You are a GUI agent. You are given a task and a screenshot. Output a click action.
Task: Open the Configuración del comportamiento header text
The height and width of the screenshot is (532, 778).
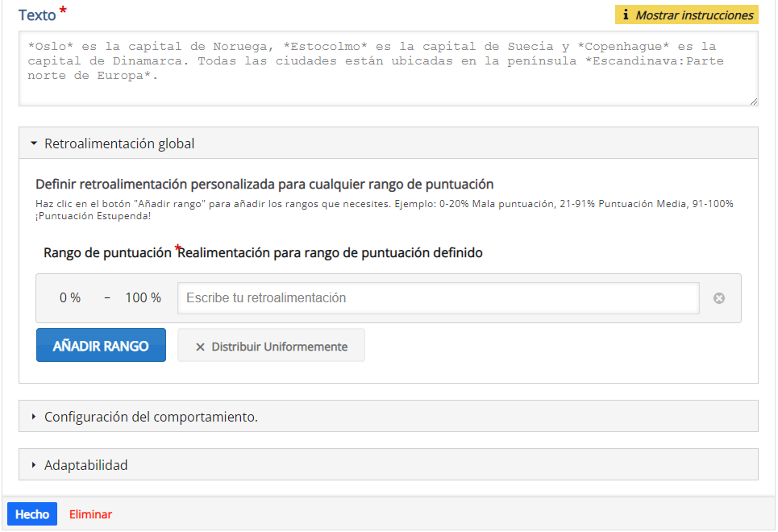point(151,417)
